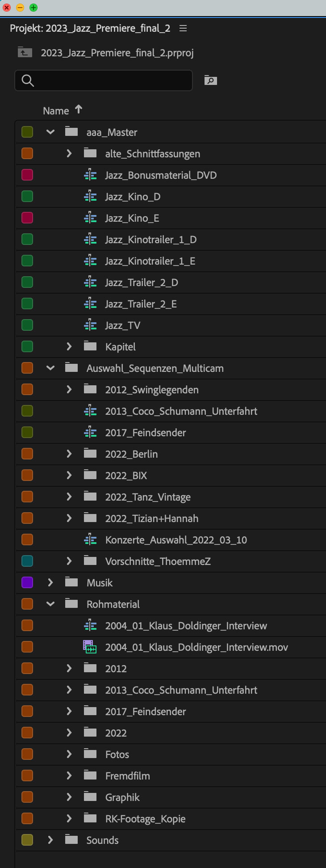Image resolution: width=326 pixels, height=868 pixels.
Task: Select the Jazz_Kinotrailer_1_D sequence name
Action: click(151, 240)
